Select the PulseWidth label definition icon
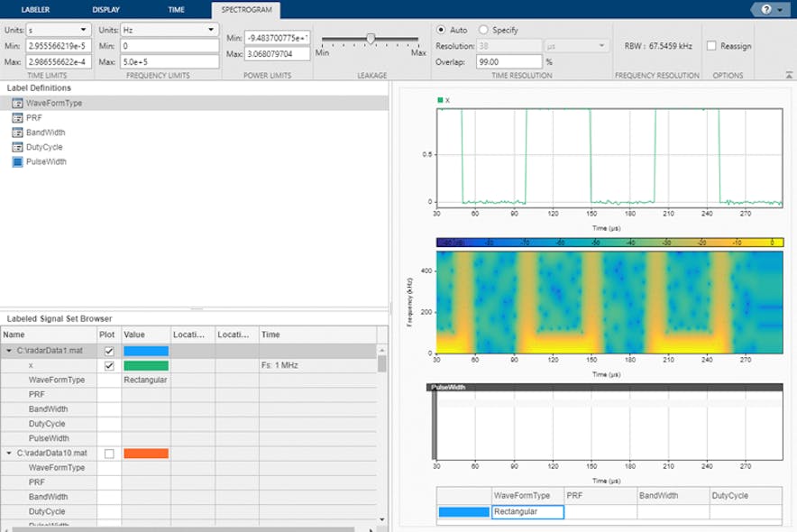 (x=17, y=161)
